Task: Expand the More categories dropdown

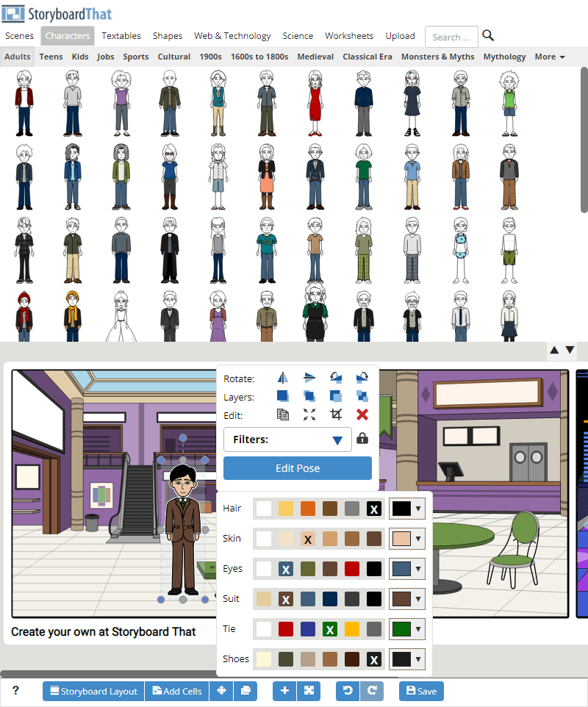Action: click(550, 57)
